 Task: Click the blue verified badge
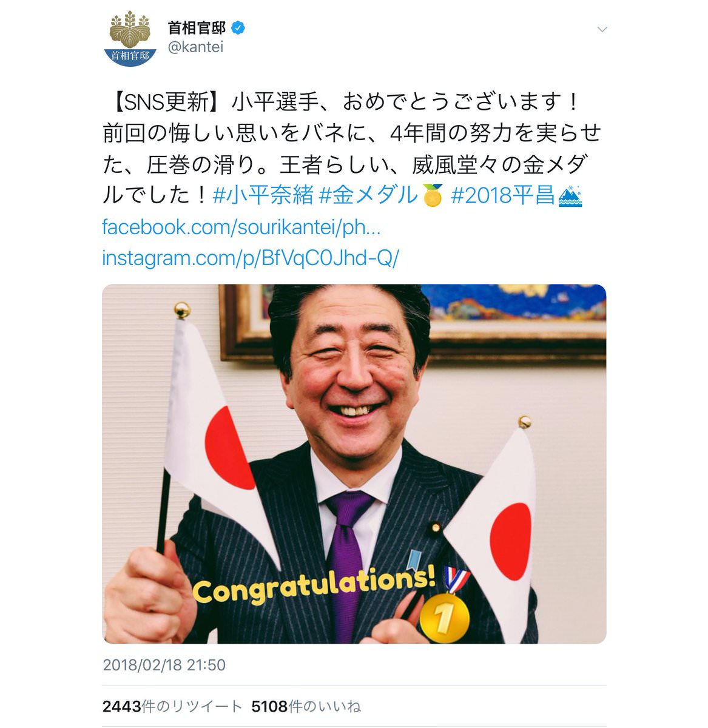tap(238, 28)
